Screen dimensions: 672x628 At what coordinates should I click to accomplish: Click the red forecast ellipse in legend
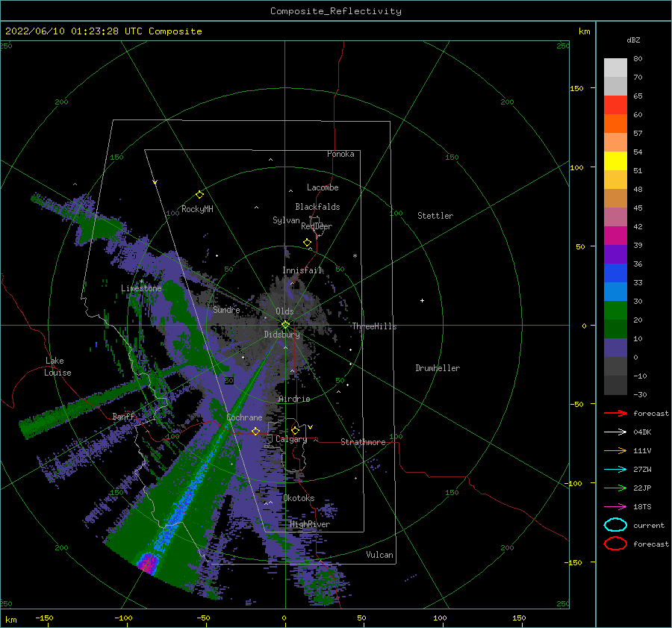point(615,544)
